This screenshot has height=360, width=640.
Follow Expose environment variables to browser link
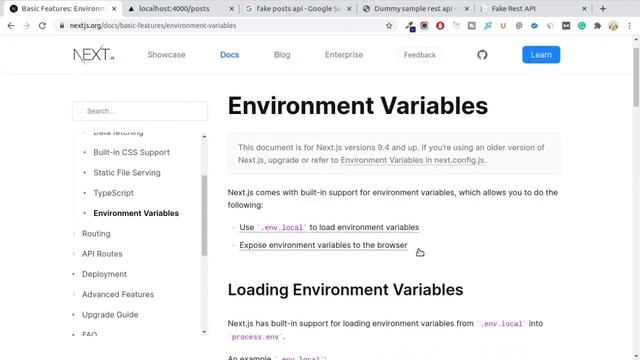(323, 245)
